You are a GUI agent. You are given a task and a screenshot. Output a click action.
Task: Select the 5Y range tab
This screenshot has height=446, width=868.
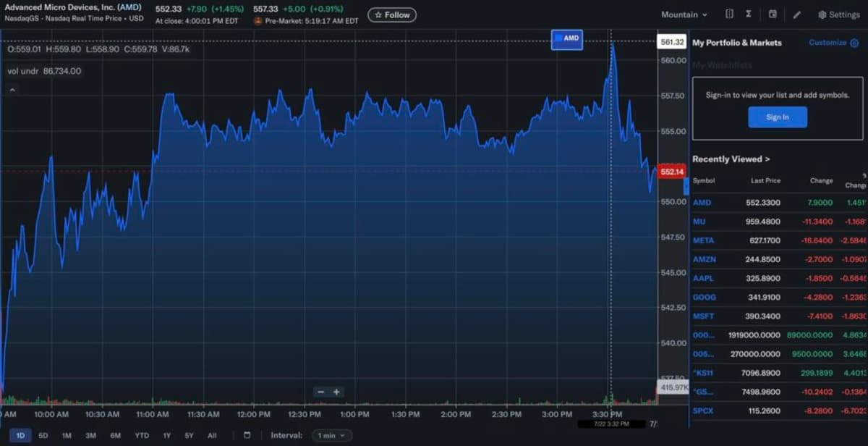[189, 435]
